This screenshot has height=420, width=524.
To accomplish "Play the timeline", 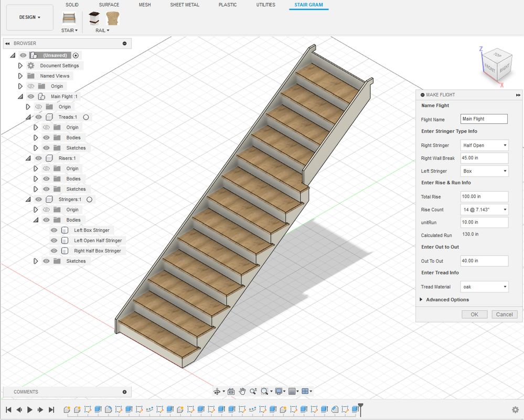I will (30, 410).
